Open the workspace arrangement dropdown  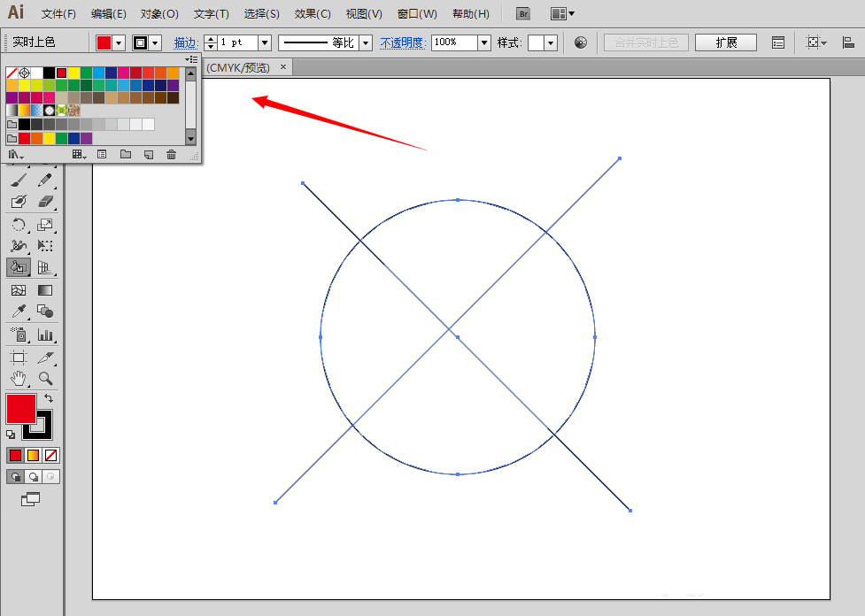click(562, 14)
